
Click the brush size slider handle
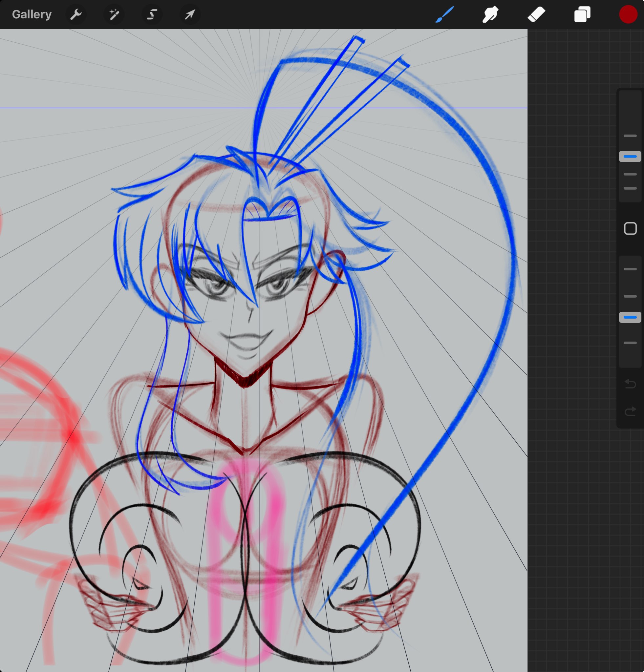pos(630,156)
